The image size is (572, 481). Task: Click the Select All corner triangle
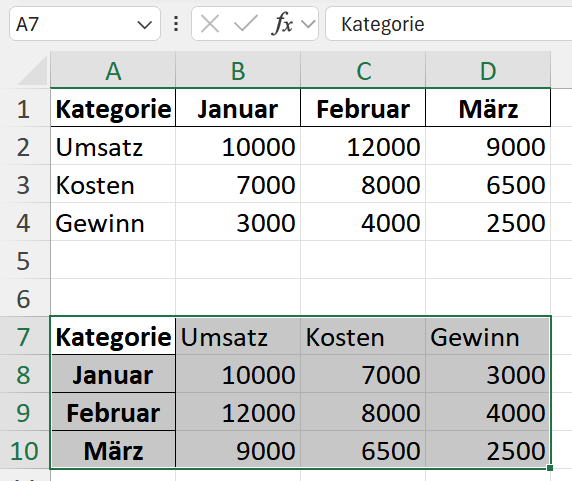coord(33,71)
